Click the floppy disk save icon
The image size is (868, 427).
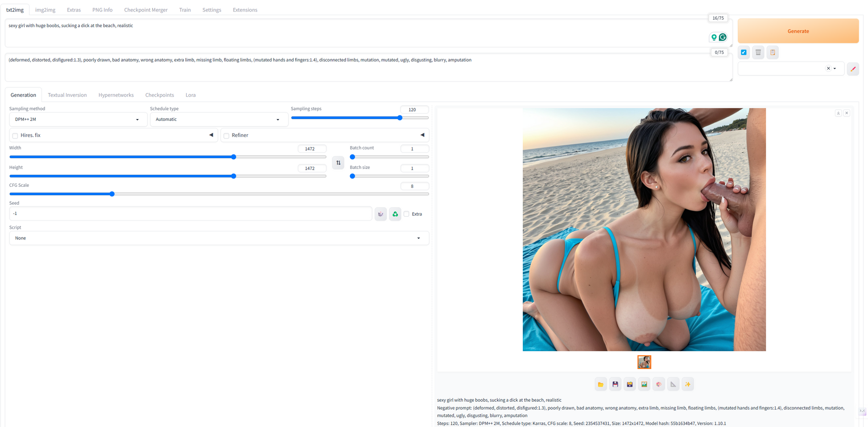[x=615, y=384]
